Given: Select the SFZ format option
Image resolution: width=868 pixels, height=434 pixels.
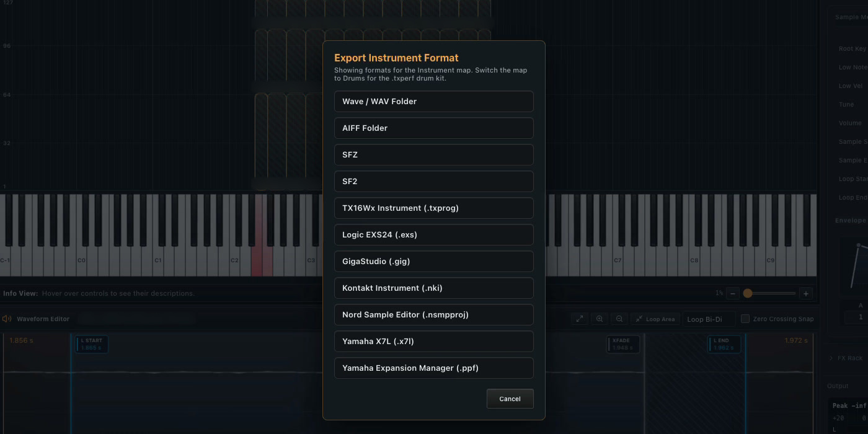Looking at the screenshot, I should (433, 155).
